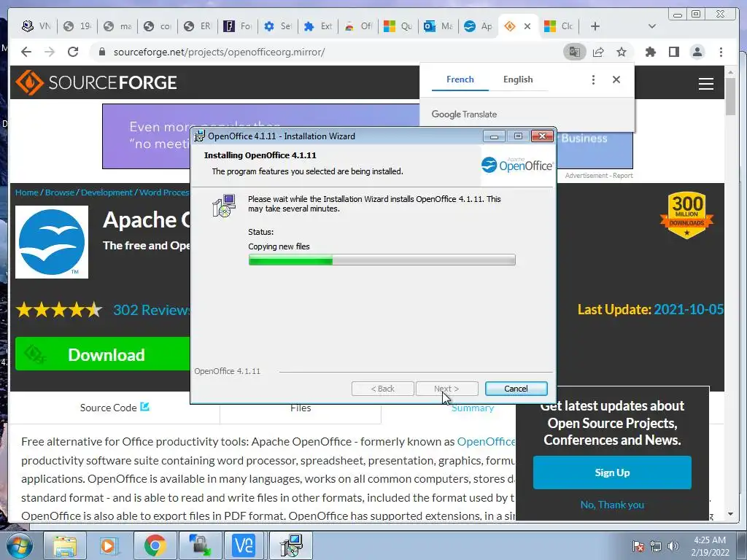
Task: Open the 302 Reviews link
Action: [151, 310]
